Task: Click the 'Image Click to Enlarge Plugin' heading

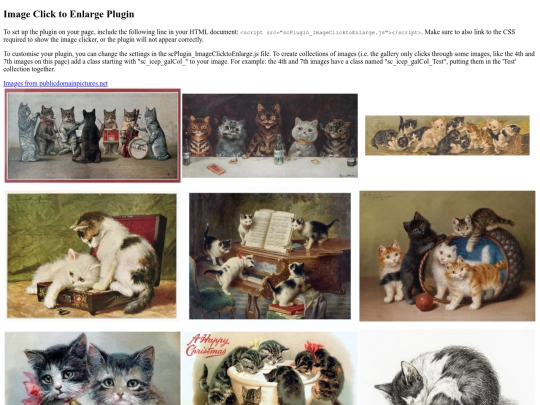Action: (x=69, y=14)
